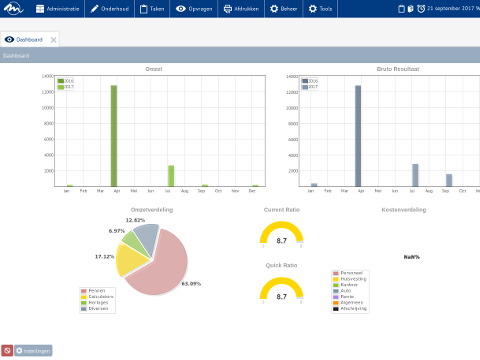Click the Omzet chart title

click(x=154, y=69)
